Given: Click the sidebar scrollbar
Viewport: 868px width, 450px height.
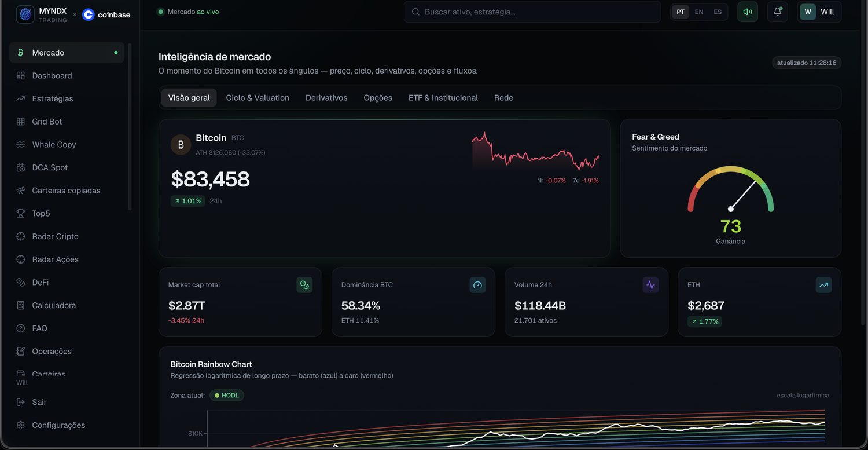Looking at the screenshot, I should pyautogui.click(x=130, y=127).
